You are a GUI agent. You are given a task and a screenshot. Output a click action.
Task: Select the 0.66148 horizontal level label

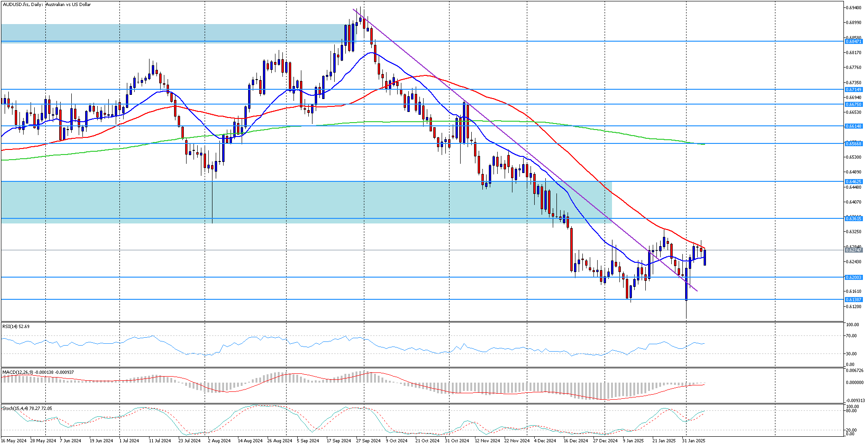(854, 126)
